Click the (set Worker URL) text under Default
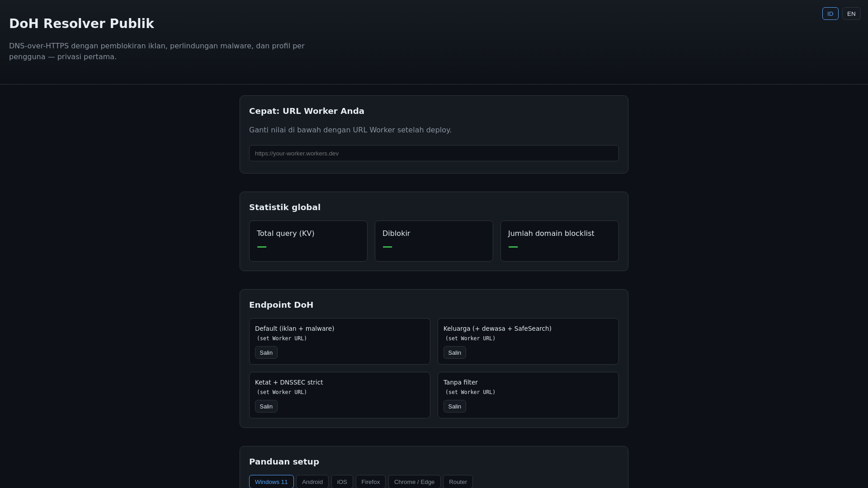Image resolution: width=868 pixels, height=488 pixels. [282, 338]
